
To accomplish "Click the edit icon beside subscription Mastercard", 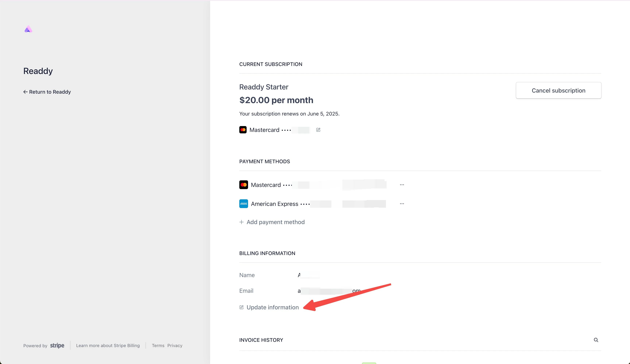I will click(x=318, y=130).
